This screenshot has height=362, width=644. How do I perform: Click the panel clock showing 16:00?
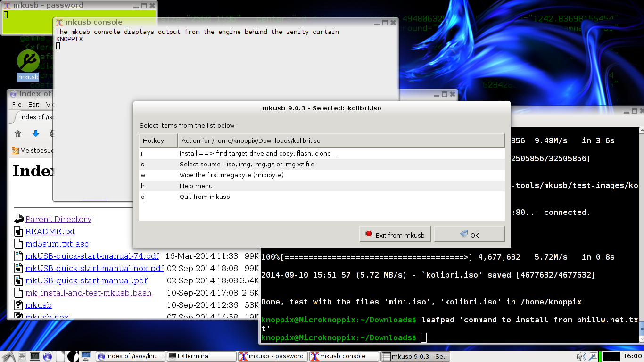(x=632, y=356)
